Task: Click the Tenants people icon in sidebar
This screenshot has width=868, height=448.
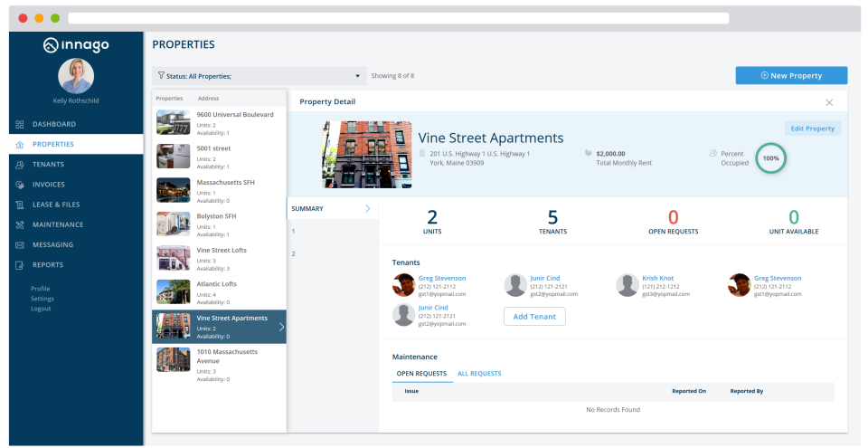Action: tap(19, 165)
